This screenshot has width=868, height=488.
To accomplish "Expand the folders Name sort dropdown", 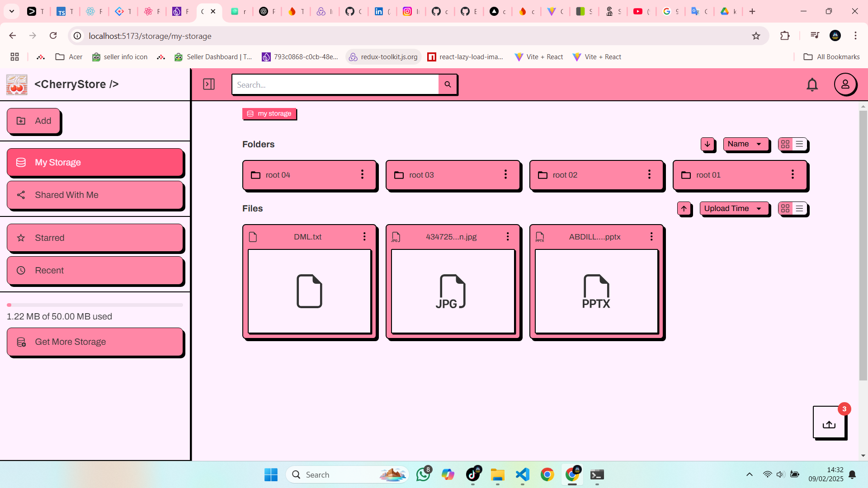I will click(745, 144).
